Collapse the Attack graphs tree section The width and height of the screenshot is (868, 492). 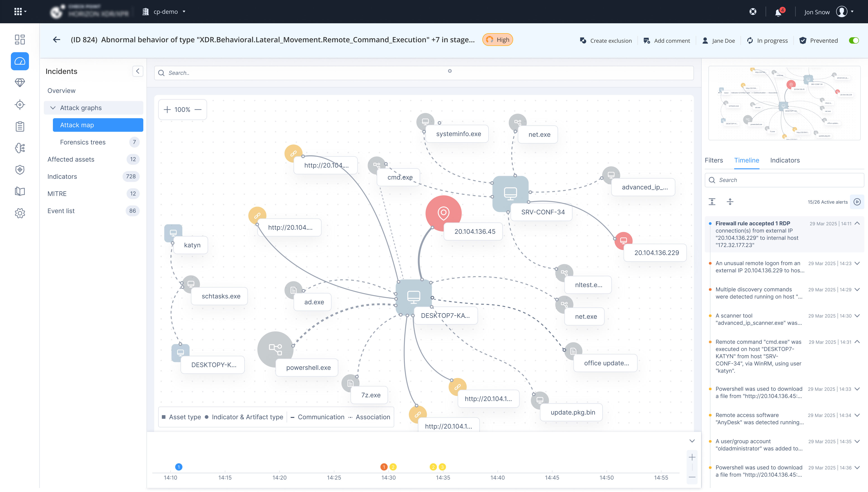coord(53,108)
